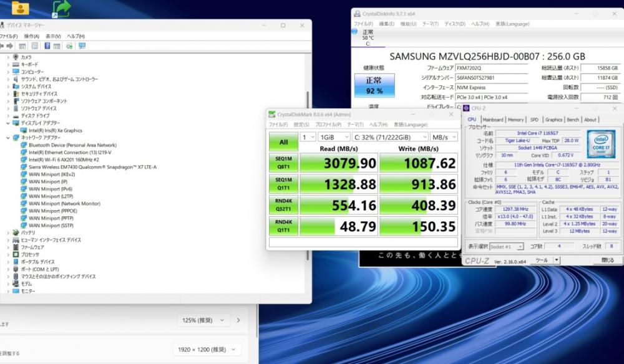Screen dimensions: 624x364
Task: Click the scan for hardware changes monitor icon
Action: click(x=82, y=46)
